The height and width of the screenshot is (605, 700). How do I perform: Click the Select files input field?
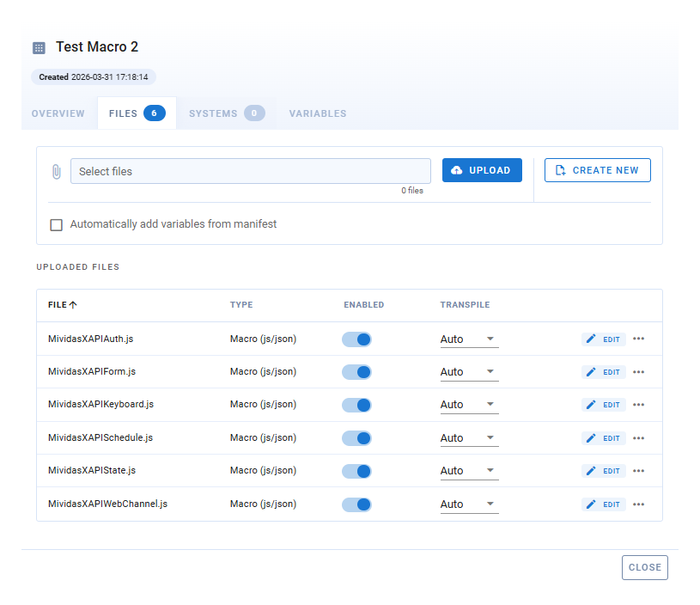[250, 171]
